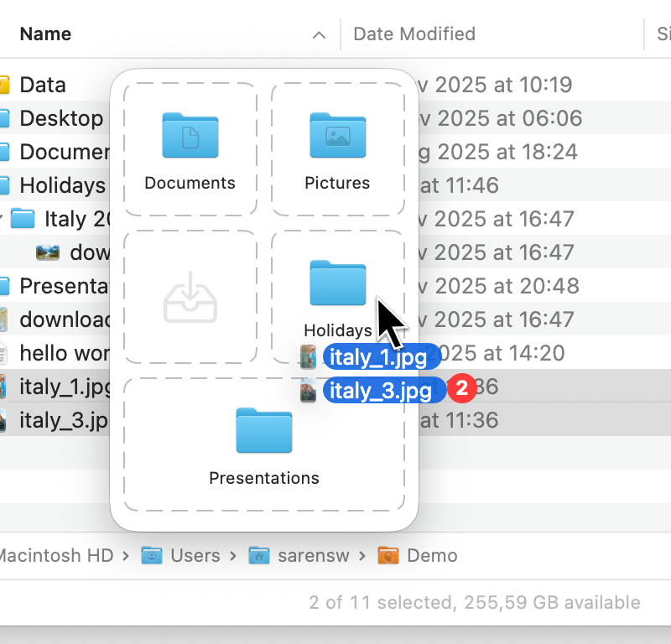Click the thumbnail beside the dragged italy_1.jpg label

309,358
